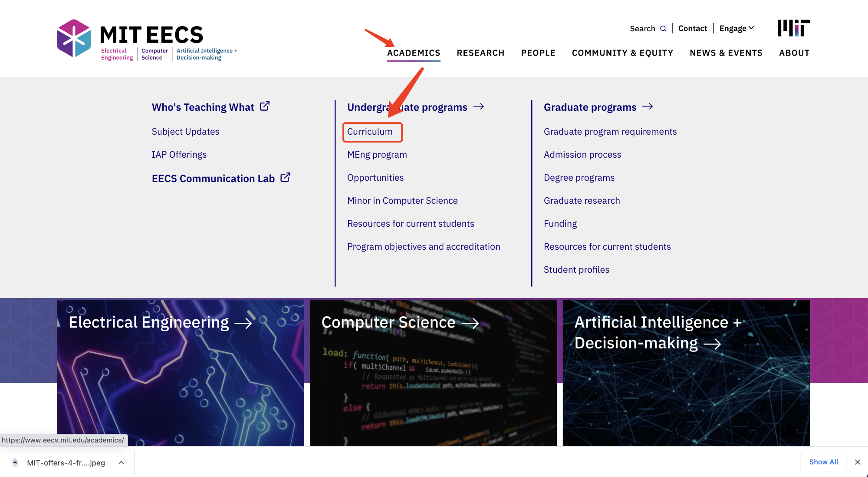Open Program objectives and accreditation
Image resolution: width=868 pixels, height=477 pixels.
tap(424, 246)
